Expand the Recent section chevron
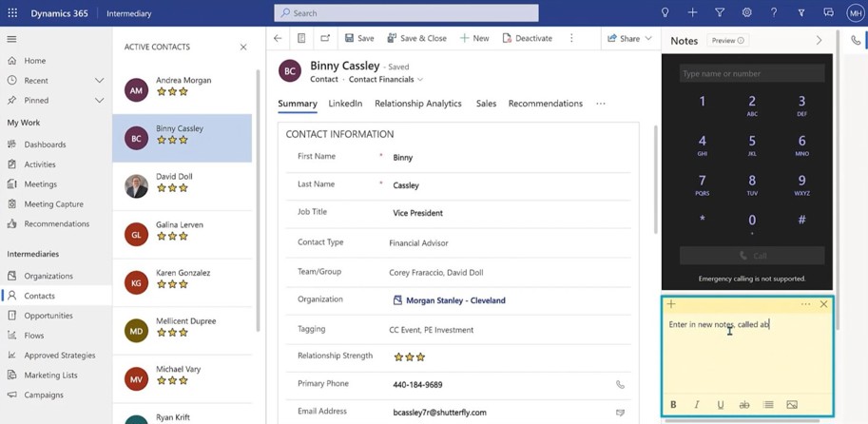Screen dimensions: 868x424 click(99, 80)
